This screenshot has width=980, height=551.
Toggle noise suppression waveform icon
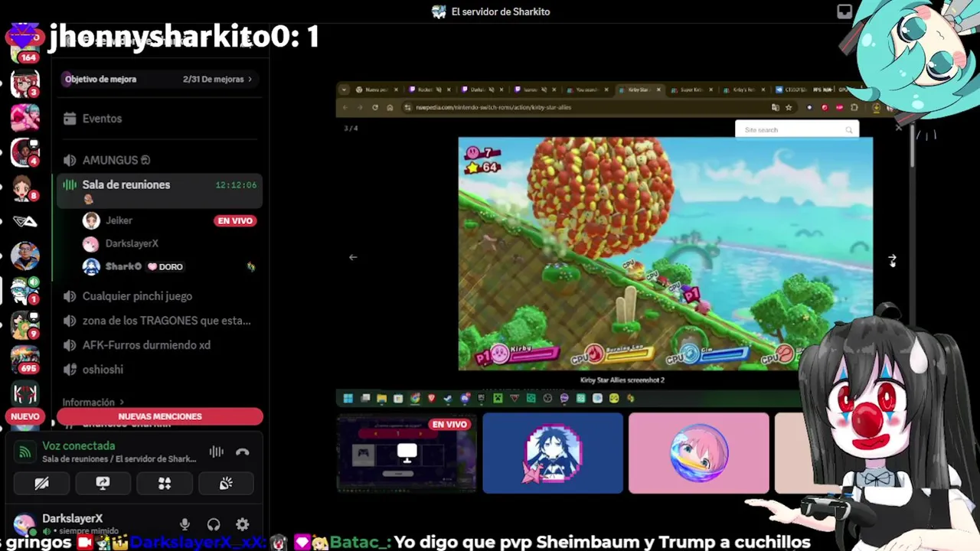[216, 452]
